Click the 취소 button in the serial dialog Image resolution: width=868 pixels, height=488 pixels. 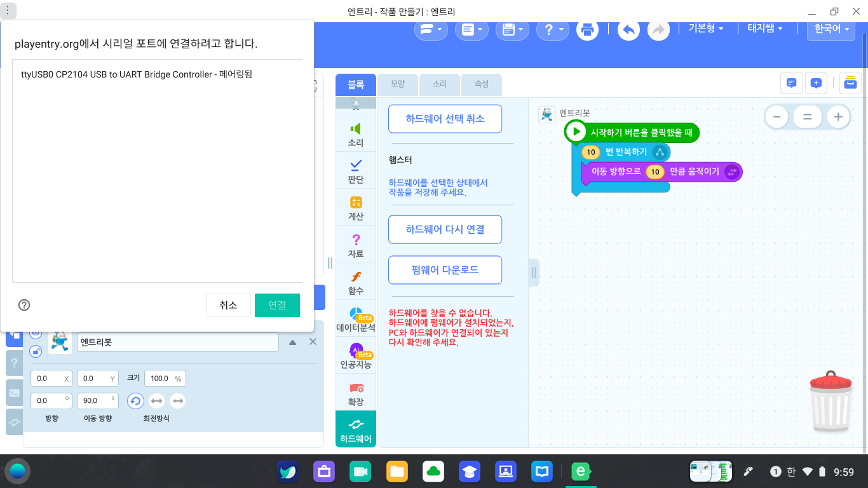(228, 305)
